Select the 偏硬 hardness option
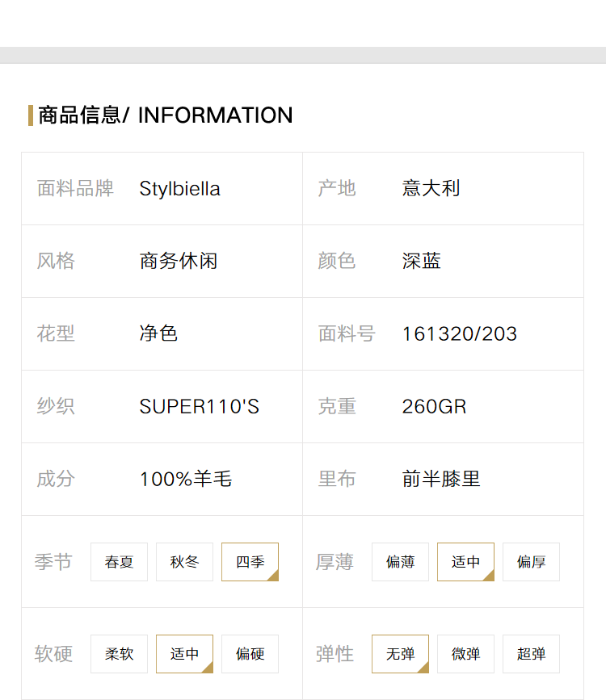The image size is (606, 700). [x=250, y=653]
